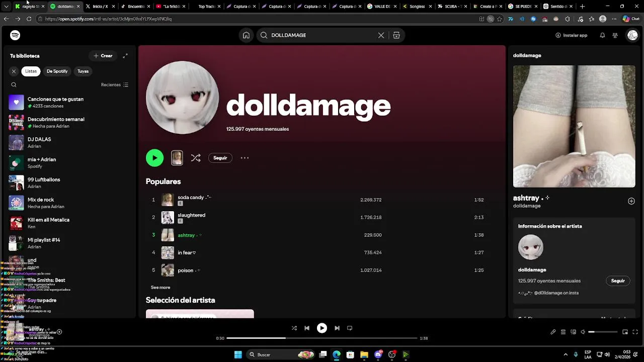Follow dolldamage with the Seguir button
Screen dimensions: 644x362
pos(220,158)
